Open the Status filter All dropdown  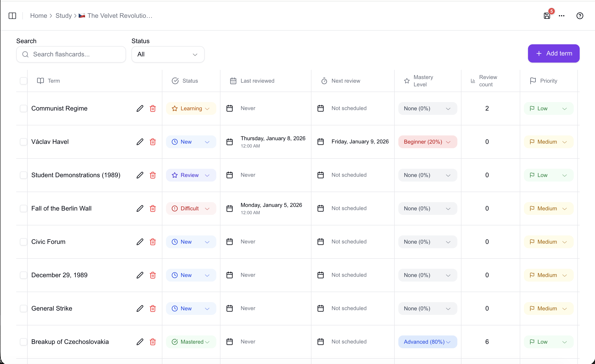(x=168, y=55)
